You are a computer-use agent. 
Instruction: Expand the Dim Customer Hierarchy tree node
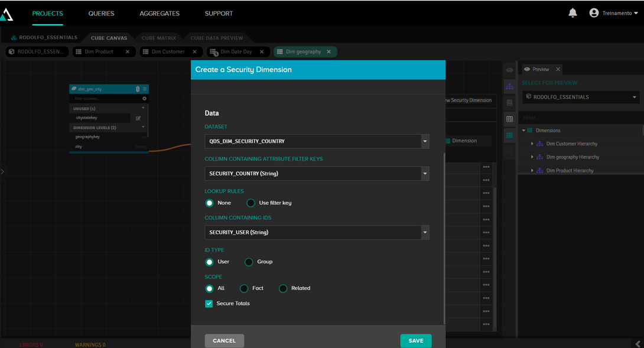coord(532,144)
